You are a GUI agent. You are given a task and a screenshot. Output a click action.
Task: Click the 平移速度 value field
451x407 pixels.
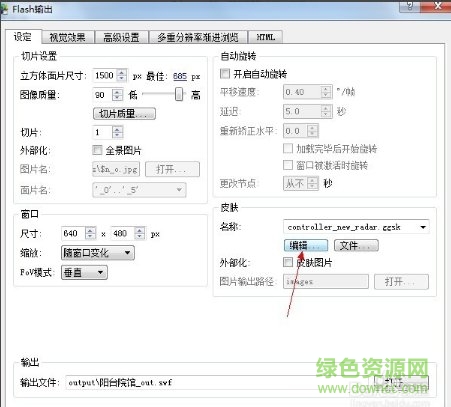click(x=302, y=92)
